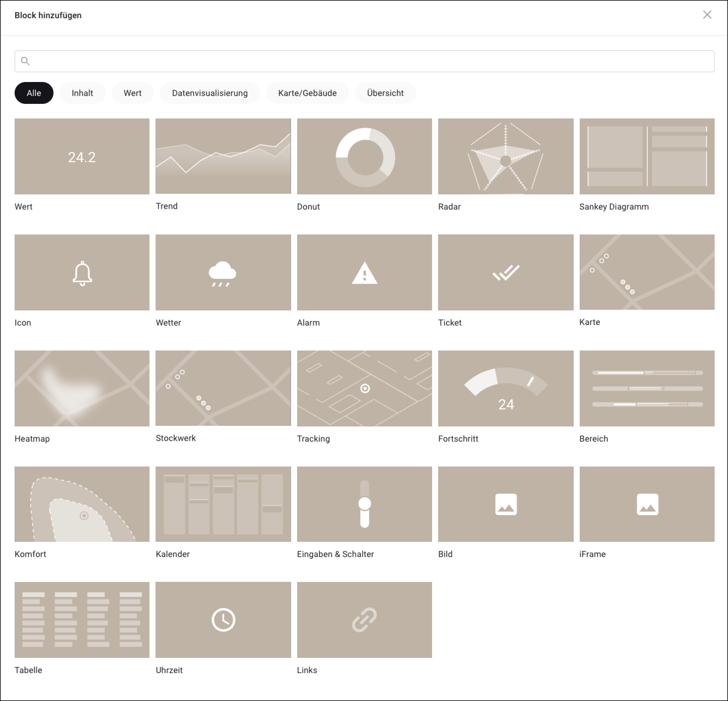Activate the Alle filter chip
This screenshot has width=728, height=701.
34,93
